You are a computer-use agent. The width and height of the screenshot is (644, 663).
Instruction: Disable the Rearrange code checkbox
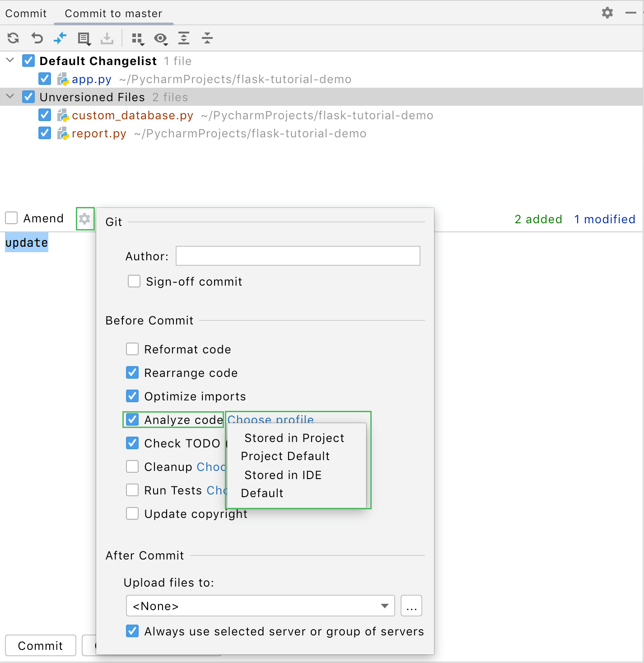point(132,372)
